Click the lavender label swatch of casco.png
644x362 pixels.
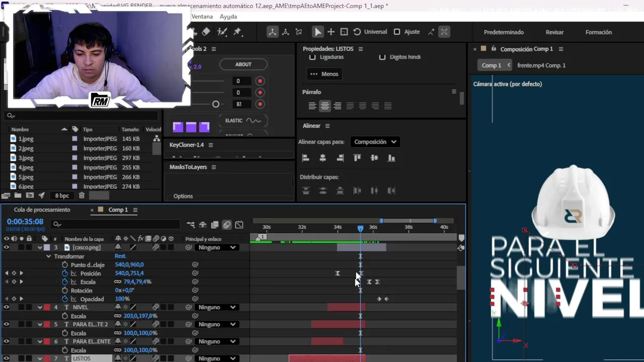(x=47, y=247)
